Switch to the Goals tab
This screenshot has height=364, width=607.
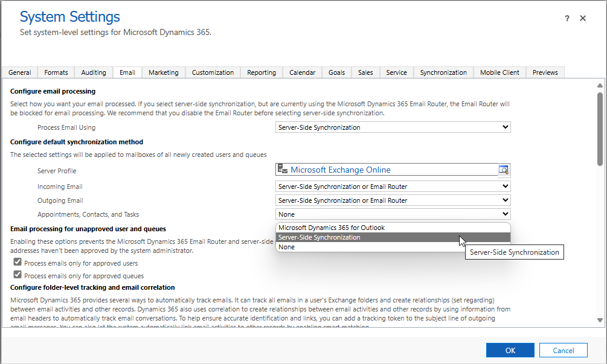click(x=337, y=72)
